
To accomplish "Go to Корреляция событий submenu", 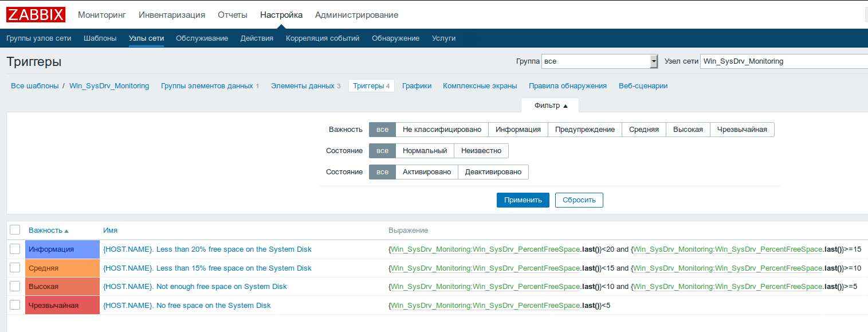I will click(x=323, y=38).
